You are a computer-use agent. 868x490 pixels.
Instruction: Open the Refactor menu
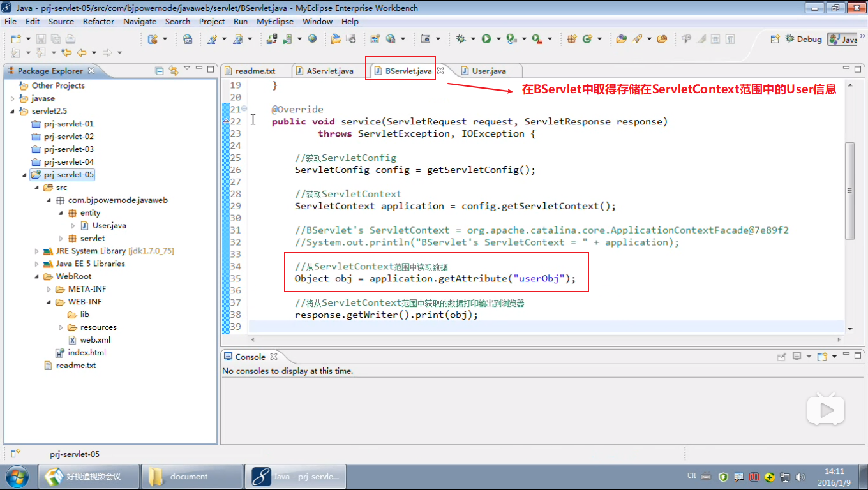click(98, 21)
